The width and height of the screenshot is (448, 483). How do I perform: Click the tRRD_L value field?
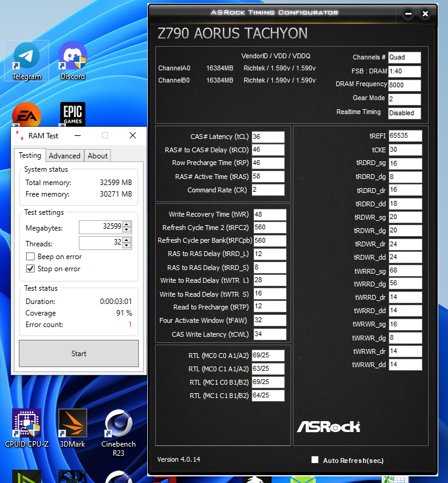[x=270, y=254]
